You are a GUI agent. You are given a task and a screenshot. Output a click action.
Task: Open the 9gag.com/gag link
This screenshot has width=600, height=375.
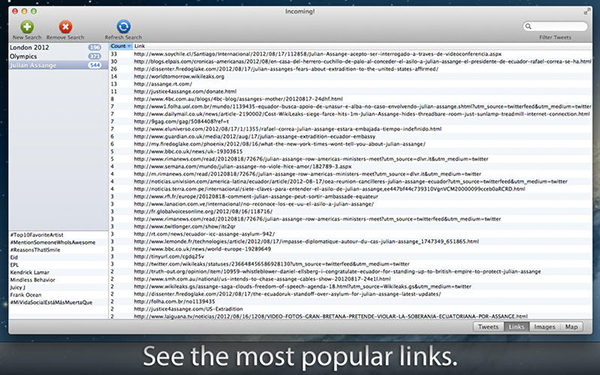[181, 121]
